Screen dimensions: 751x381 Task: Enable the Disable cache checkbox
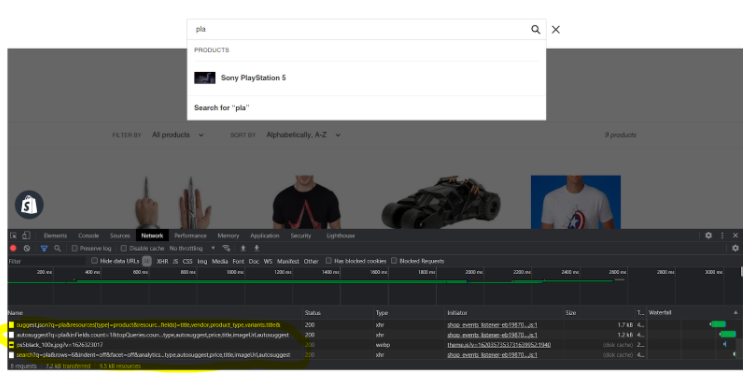click(x=124, y=248)
